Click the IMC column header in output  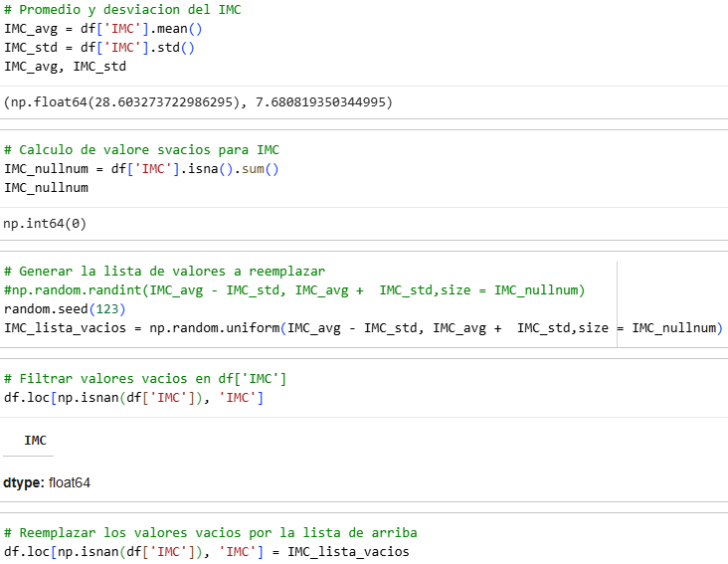[35, 441]
